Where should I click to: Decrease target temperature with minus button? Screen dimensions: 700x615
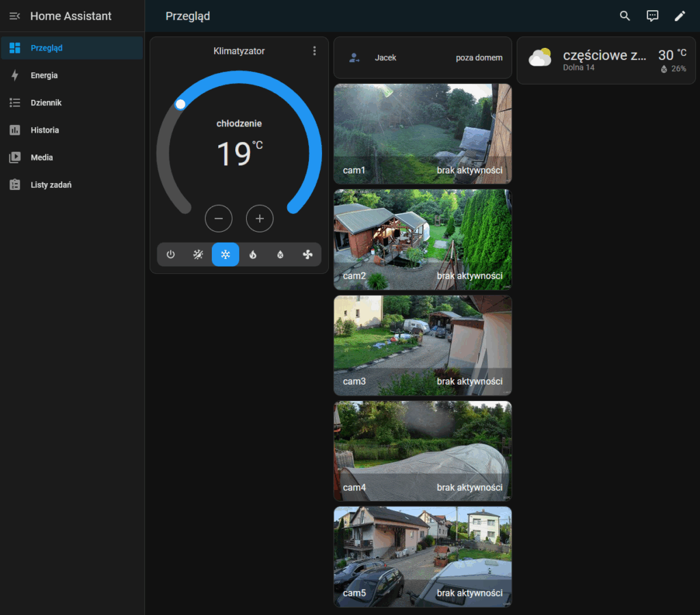click(x=219, y=219)
